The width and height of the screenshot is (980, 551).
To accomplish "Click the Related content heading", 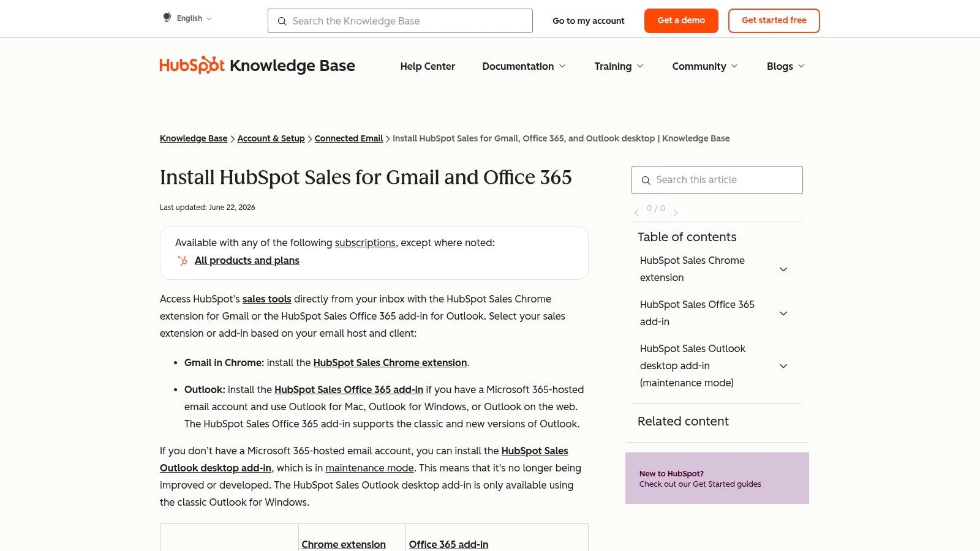I will click(683, 422).
